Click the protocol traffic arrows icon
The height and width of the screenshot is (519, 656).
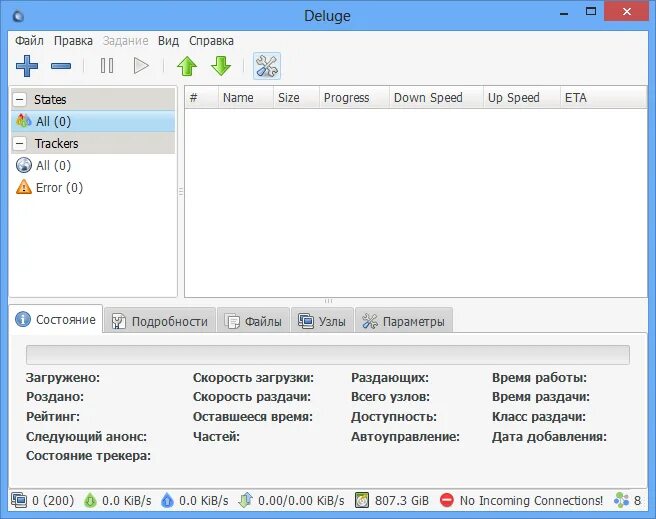click(x=246, y=500)
